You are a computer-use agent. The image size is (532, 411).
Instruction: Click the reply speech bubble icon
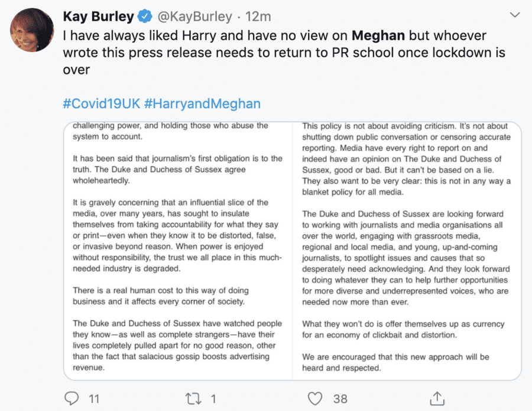tap(72, 398)
